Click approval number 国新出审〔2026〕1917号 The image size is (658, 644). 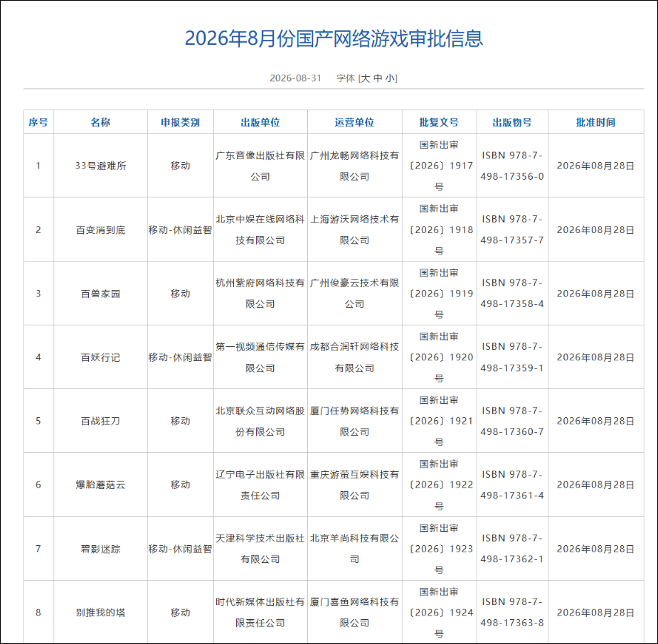coord(440,166)
